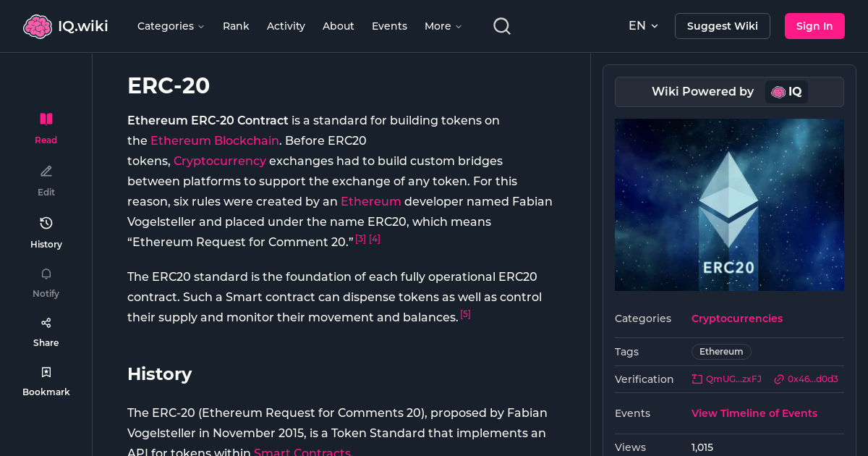Open the Rank page
Image resolution: width=868 pixels, height=456 pixels.
[236, 26]
